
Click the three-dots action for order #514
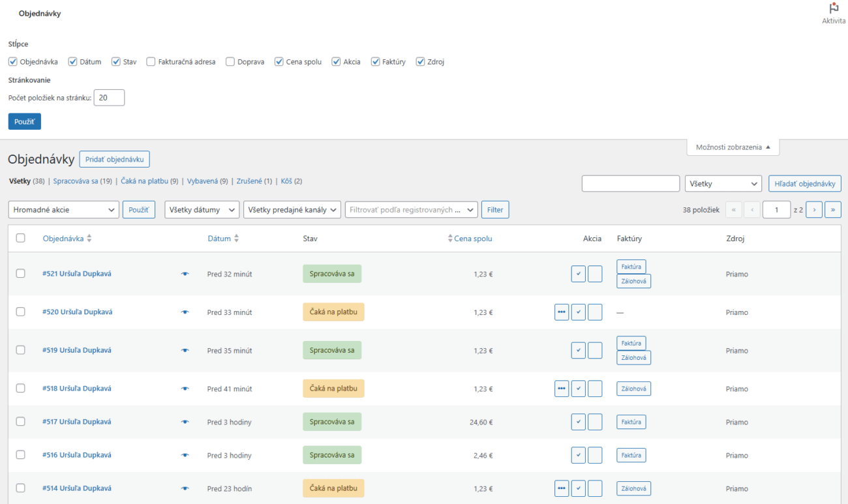pyautogui.click(x=562, y=489)
